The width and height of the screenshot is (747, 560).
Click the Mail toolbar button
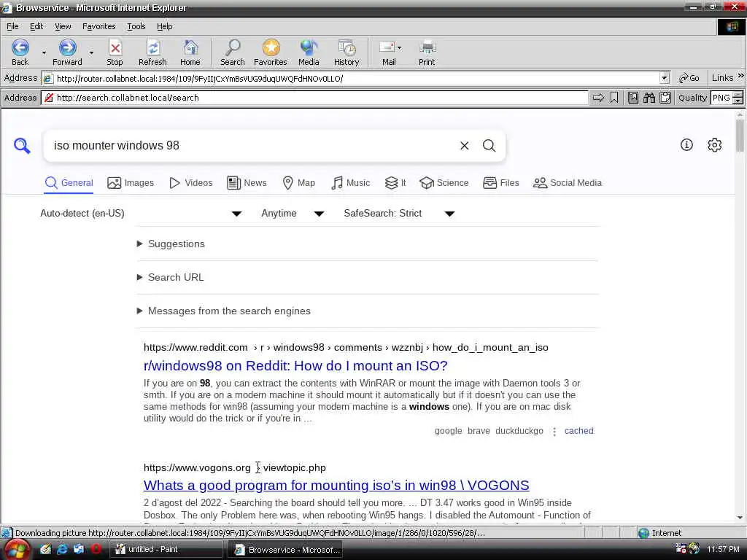click(x=388, y=52)
